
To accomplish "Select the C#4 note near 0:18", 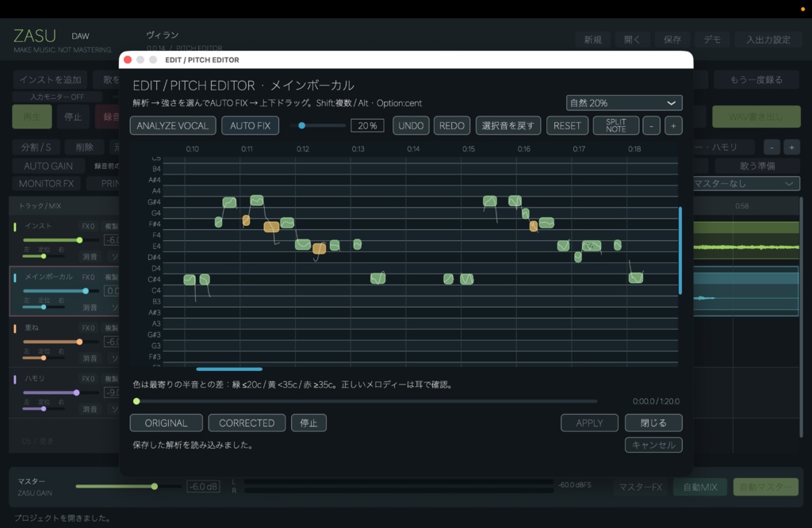I will [635, 278].
